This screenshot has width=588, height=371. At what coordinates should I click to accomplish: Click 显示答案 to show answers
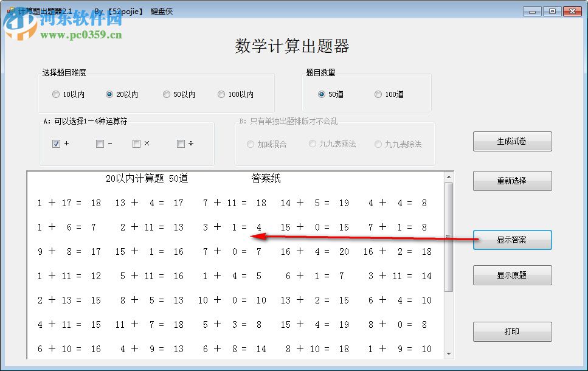(x=511, y=240)
